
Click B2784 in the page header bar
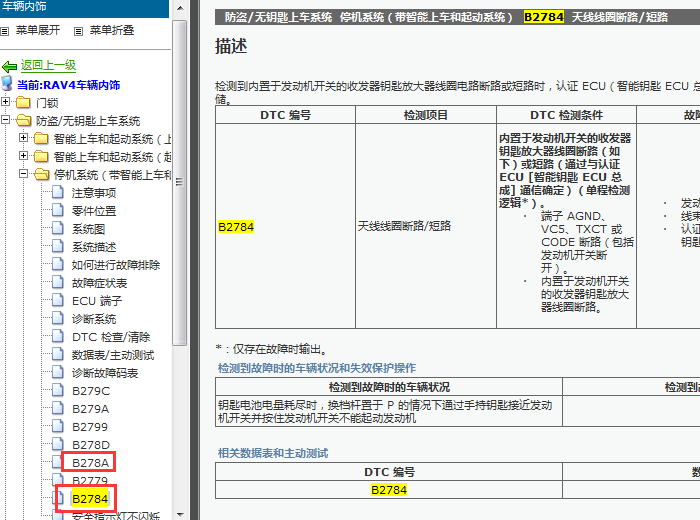click(544, 17)
